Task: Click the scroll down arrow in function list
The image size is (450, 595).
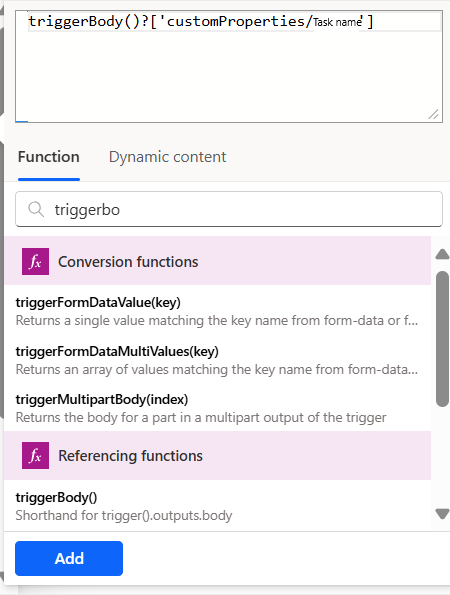Action: tap(442, 514)
